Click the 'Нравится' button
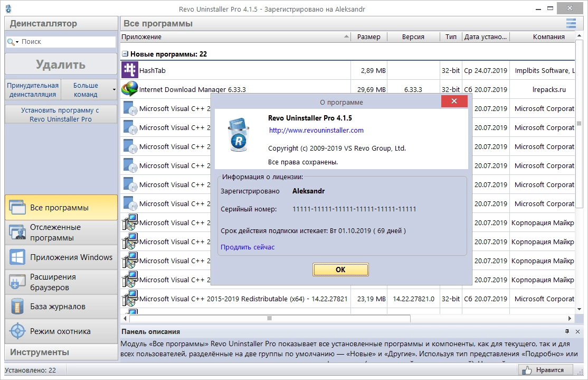Screen dimensions: 588x380 coord(546,370)
